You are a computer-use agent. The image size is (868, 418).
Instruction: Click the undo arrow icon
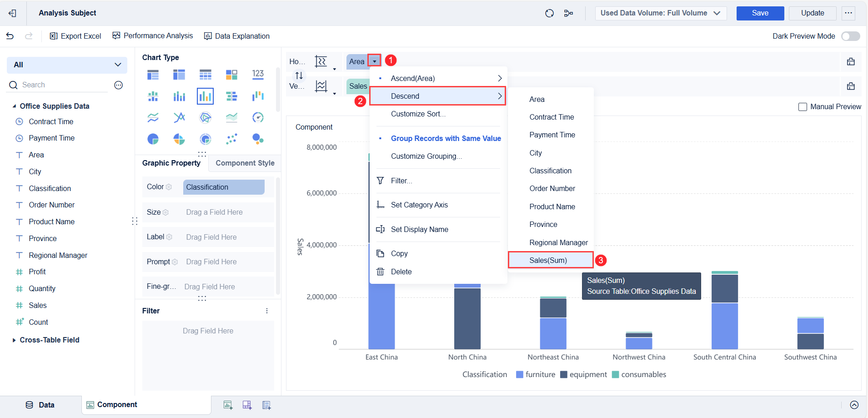[10, 36]
